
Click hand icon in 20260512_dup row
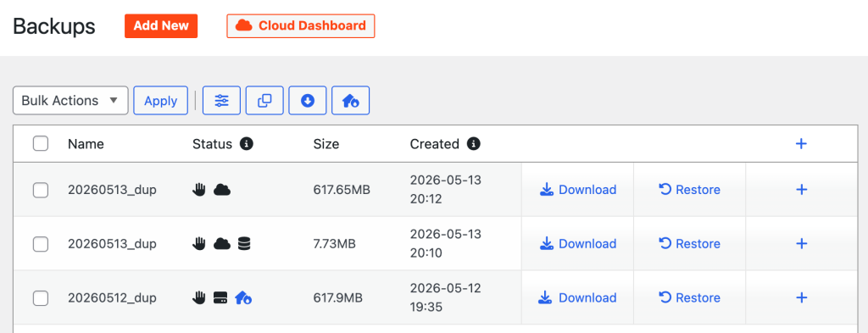coord(199,297)
